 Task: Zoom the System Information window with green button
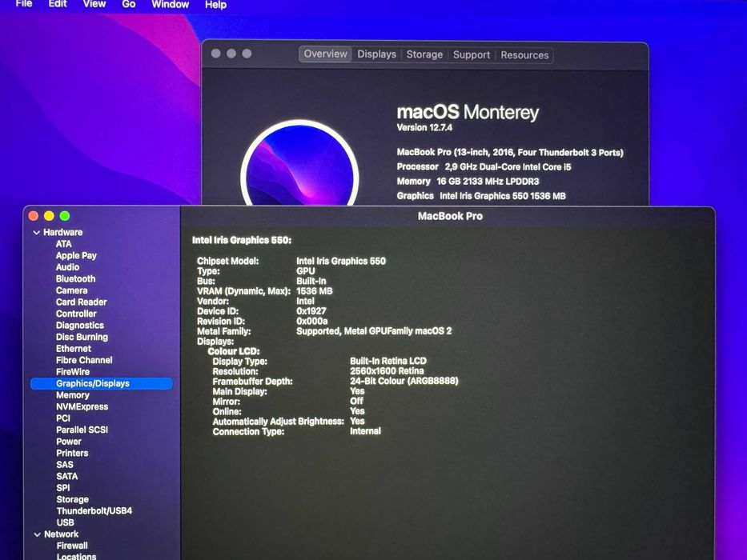click(x=65, y=216)
